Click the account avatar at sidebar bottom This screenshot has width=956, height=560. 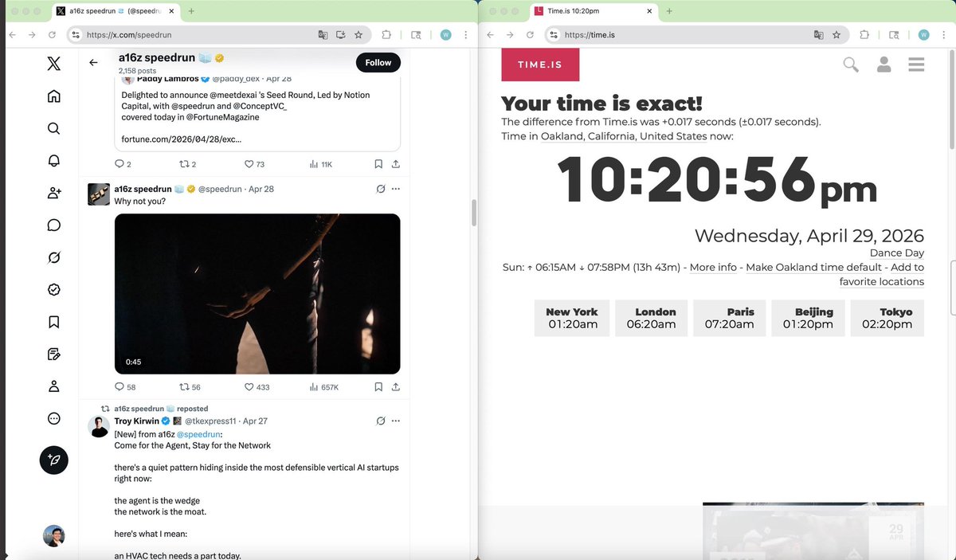click(x=53, y=535)
